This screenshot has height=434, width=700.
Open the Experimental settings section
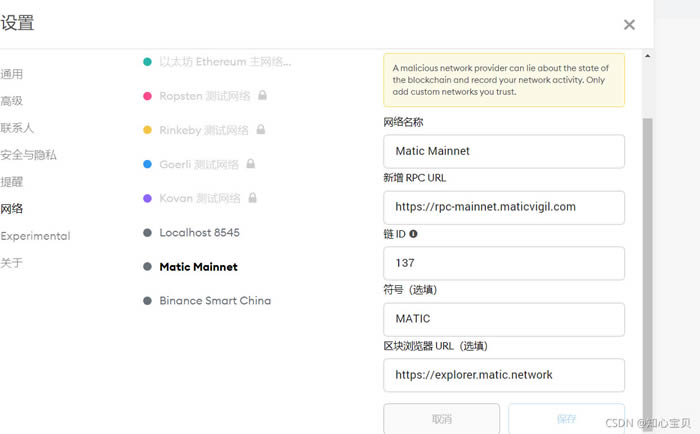click(35, 236)
